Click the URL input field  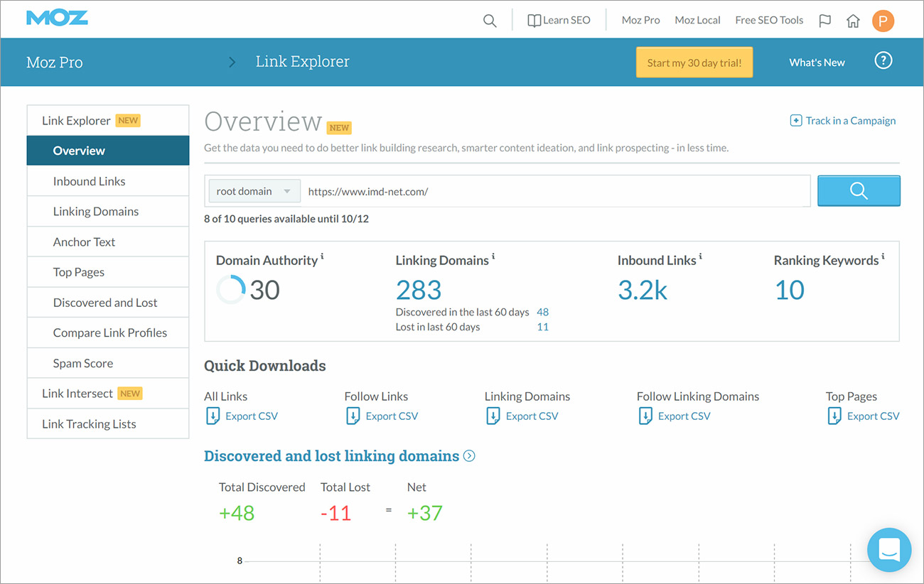[556, 191]
